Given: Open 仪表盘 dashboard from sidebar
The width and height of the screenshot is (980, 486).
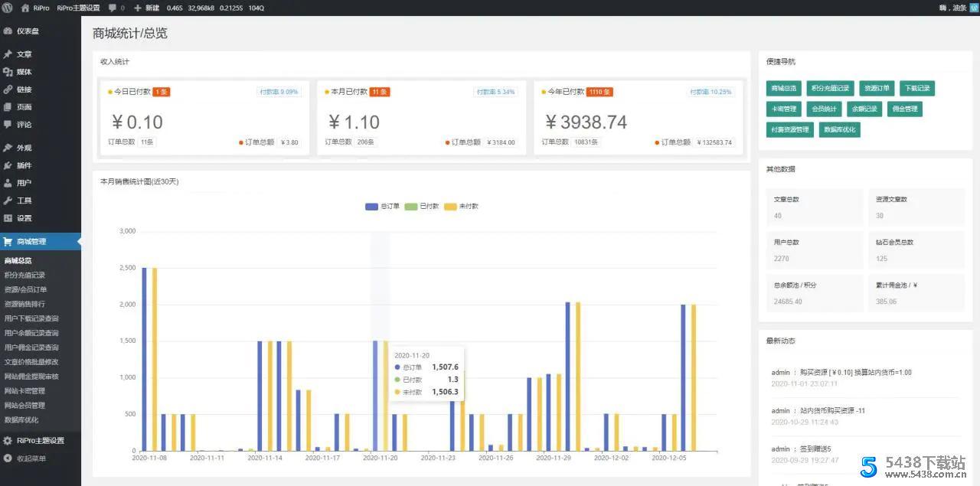Looking at the screenshot, I should point(27,31).
